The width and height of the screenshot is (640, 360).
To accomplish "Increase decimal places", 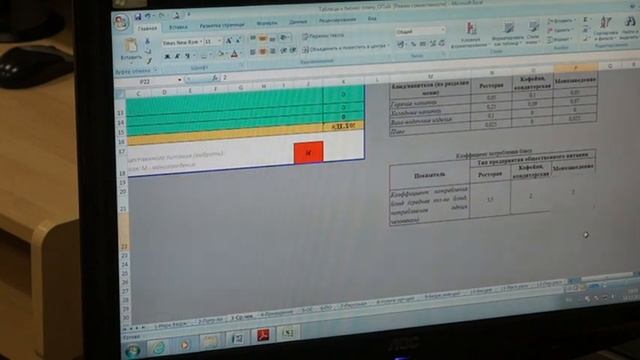I will click(x=433, y=43).
